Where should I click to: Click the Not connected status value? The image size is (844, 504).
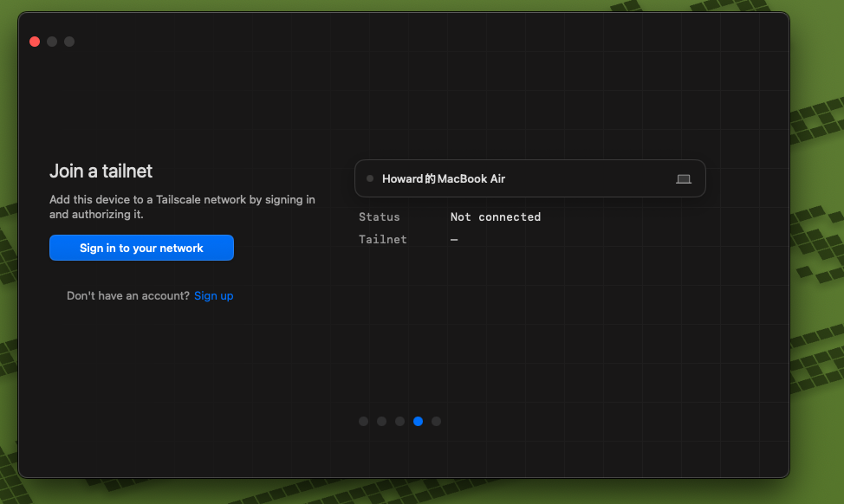pyautogui.click(x=495, y=216)
